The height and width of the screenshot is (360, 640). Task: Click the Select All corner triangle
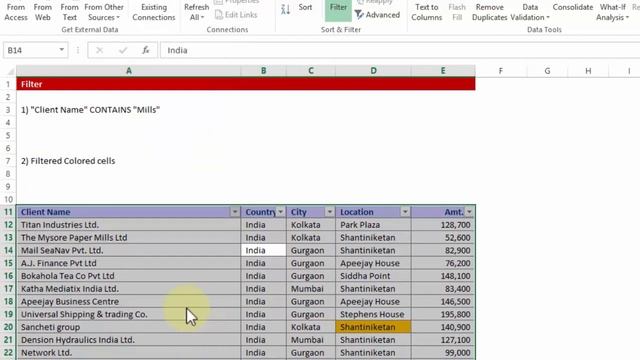(x=10, y=71)
